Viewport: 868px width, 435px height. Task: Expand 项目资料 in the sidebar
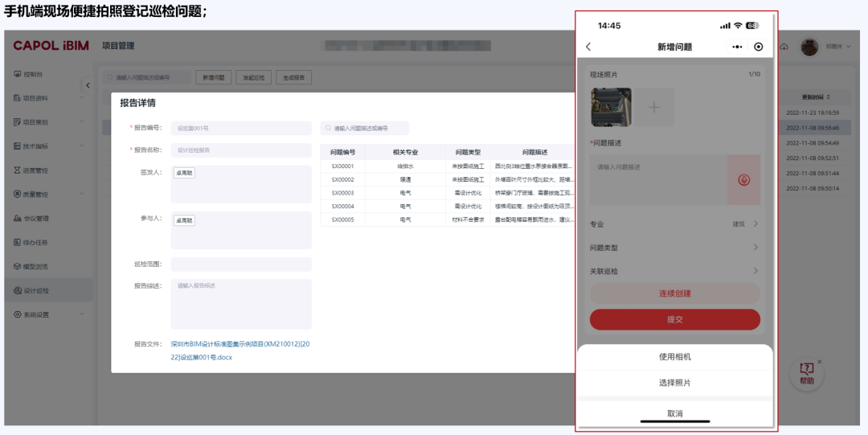click(x=49, y=98)
